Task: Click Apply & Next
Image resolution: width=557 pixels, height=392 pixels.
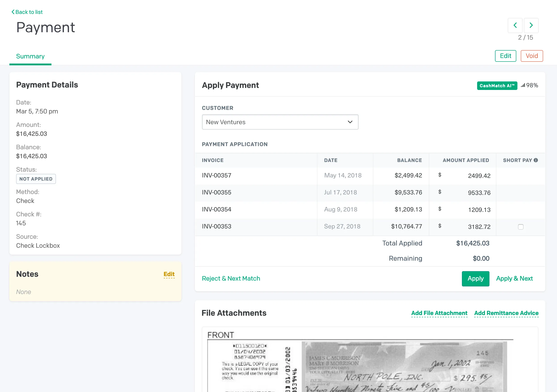Action: (x=514, y=278)
